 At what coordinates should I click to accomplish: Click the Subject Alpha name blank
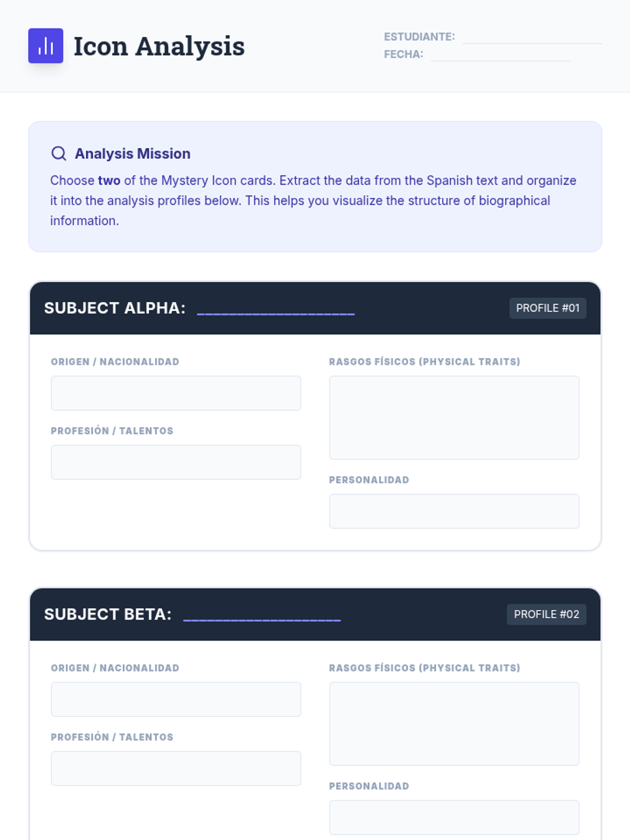(276, 309)
